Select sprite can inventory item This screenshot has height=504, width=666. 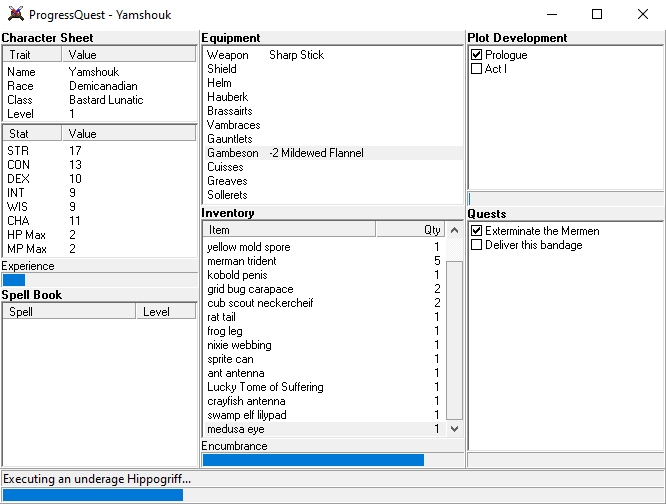[325, 359]
